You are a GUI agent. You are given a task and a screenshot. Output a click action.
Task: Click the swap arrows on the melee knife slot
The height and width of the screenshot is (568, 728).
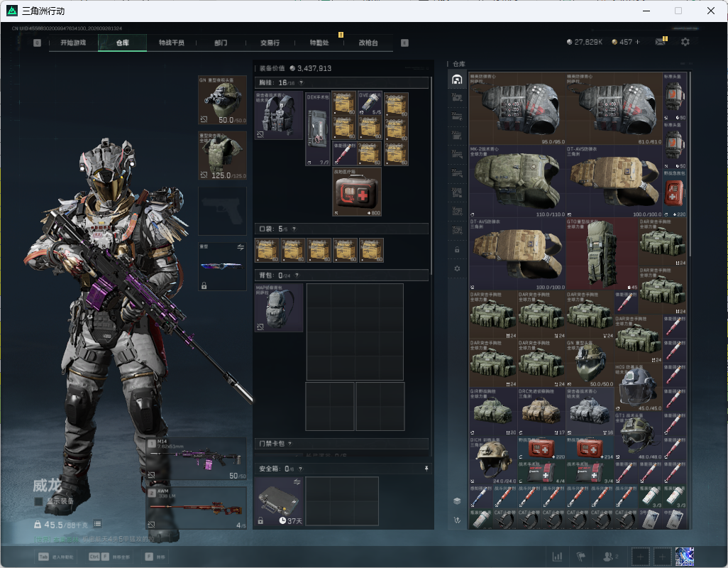(241, 247)
